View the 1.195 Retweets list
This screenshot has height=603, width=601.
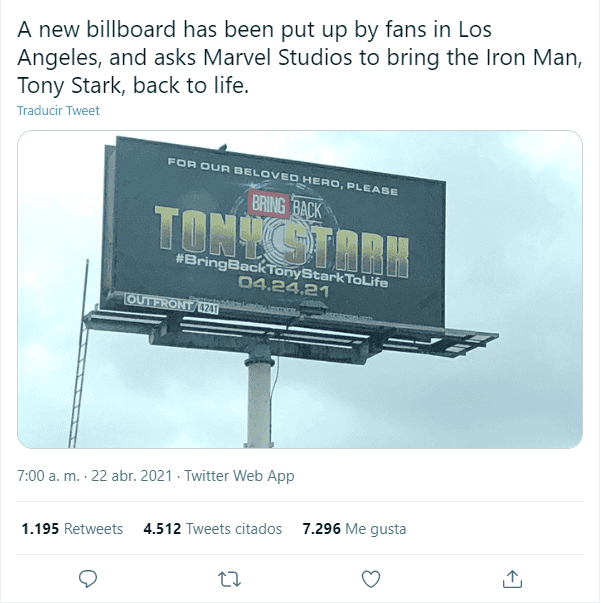pos(72,528)
